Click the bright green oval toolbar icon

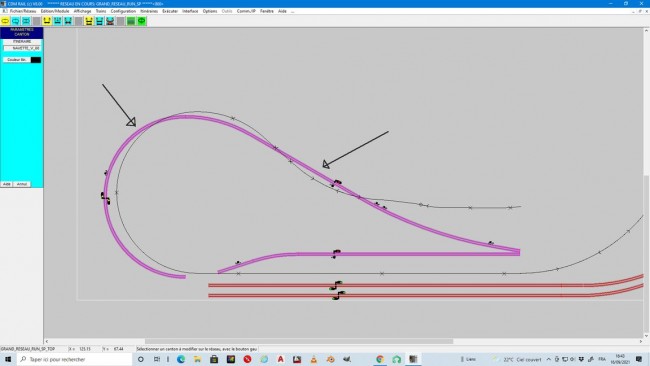141,21
